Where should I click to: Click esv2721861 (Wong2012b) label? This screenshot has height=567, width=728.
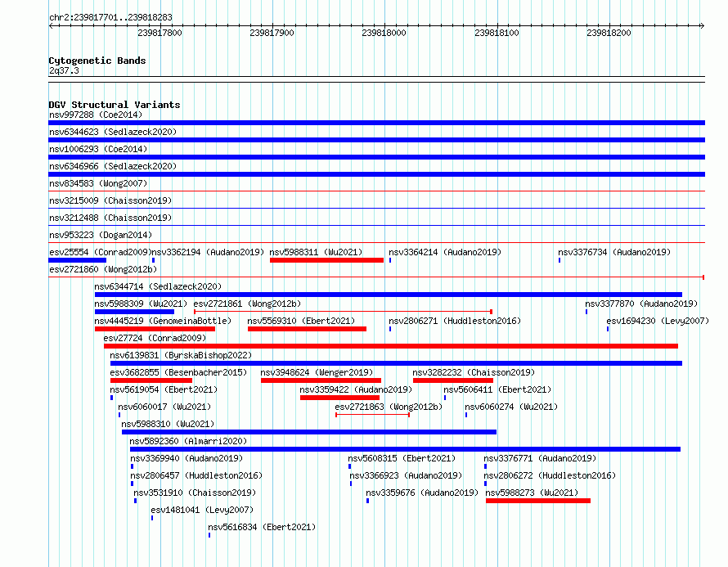(248, 304)
